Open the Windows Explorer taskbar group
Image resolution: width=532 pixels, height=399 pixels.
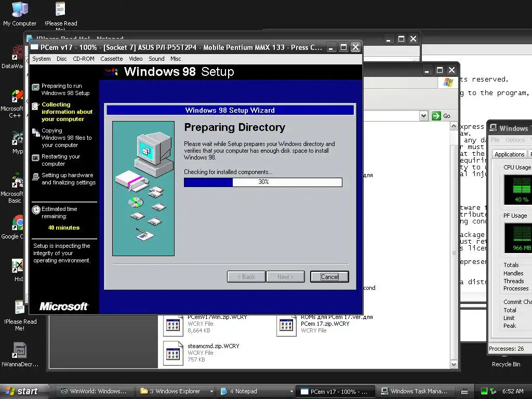177,391
